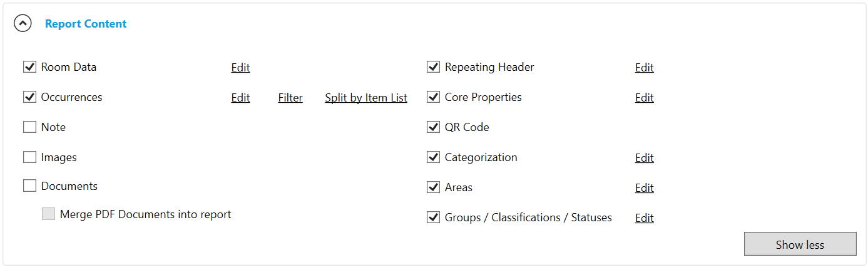Uncheck the Areas checkbox

click(433, 187)
